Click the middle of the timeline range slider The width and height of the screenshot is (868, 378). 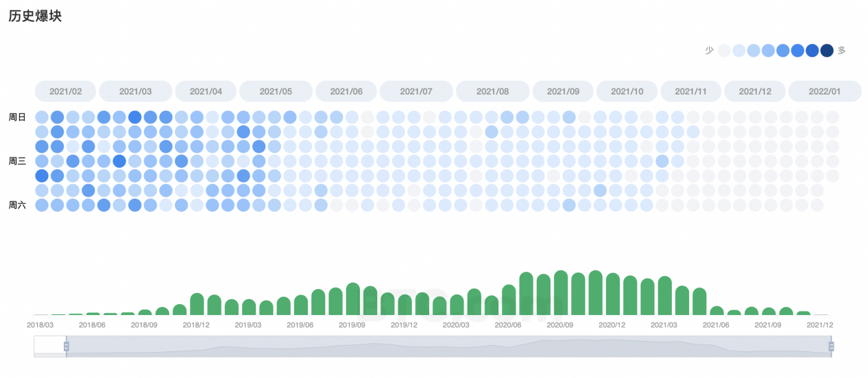(x=448, y=346)
